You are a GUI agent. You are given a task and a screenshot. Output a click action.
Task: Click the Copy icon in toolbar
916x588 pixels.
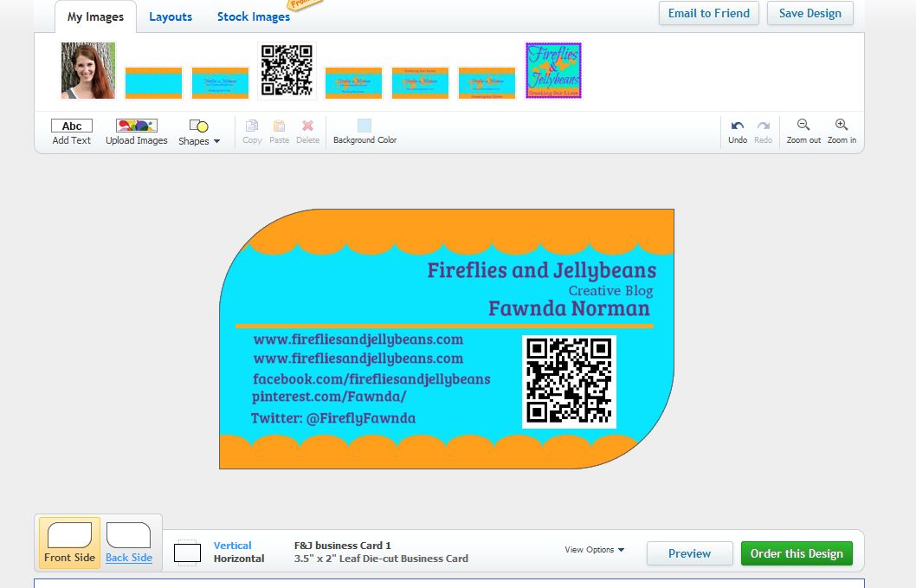click(252, 126)
